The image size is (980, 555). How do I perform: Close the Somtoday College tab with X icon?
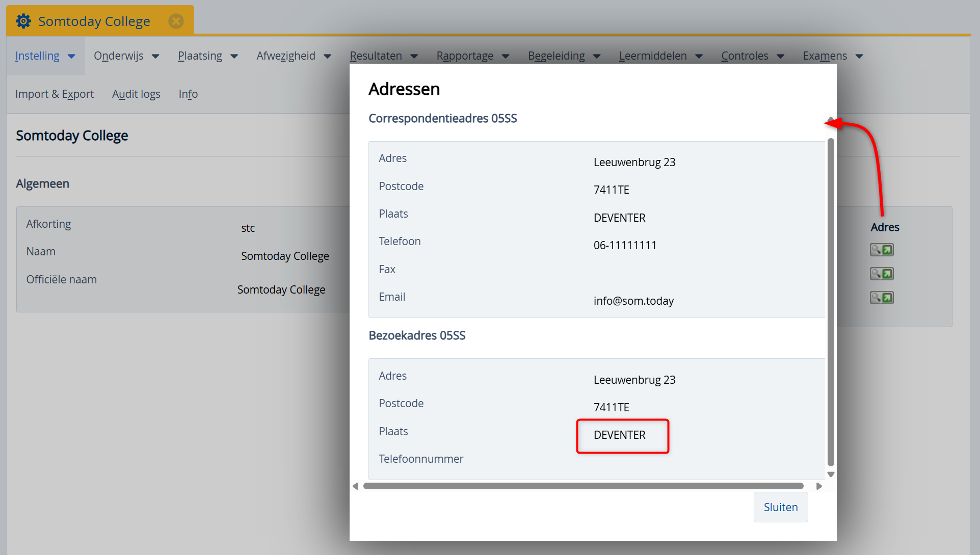coord(176,21)
